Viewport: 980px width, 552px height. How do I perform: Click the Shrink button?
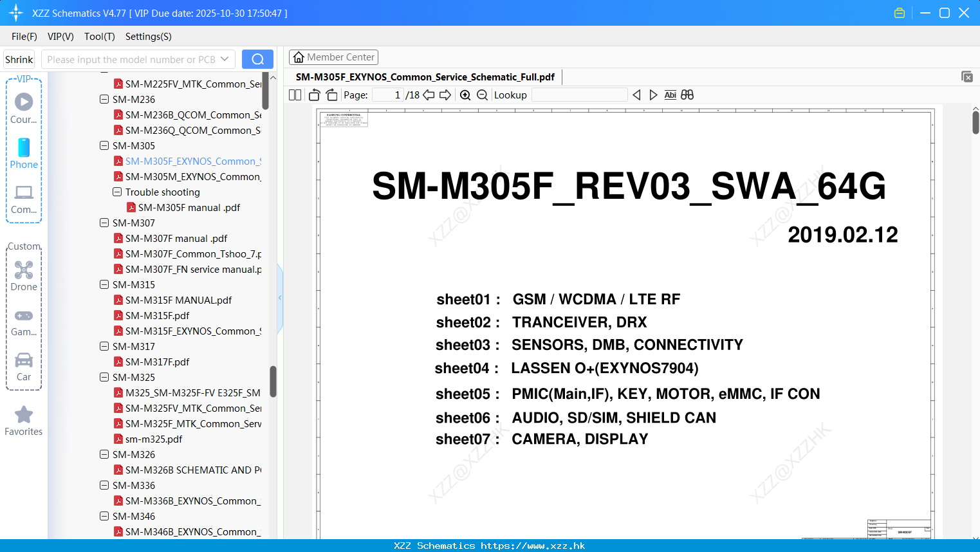click(19, 59)
